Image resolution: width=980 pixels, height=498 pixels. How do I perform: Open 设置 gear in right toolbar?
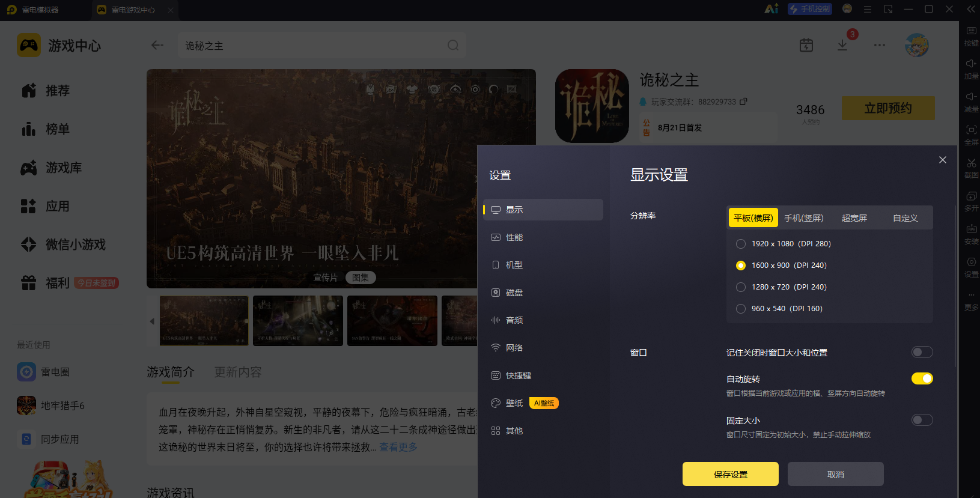971,267
